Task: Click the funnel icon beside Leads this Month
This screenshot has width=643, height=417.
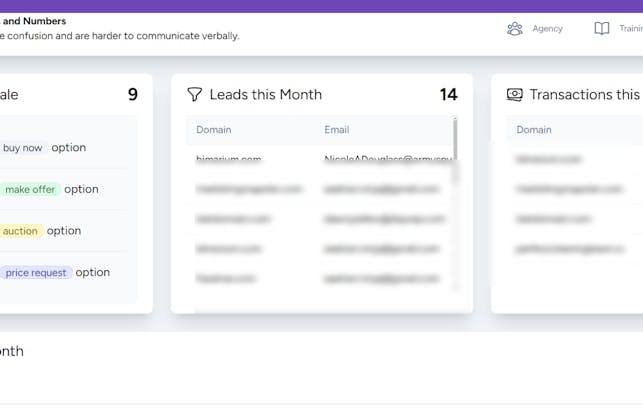Action: (195, 95)
